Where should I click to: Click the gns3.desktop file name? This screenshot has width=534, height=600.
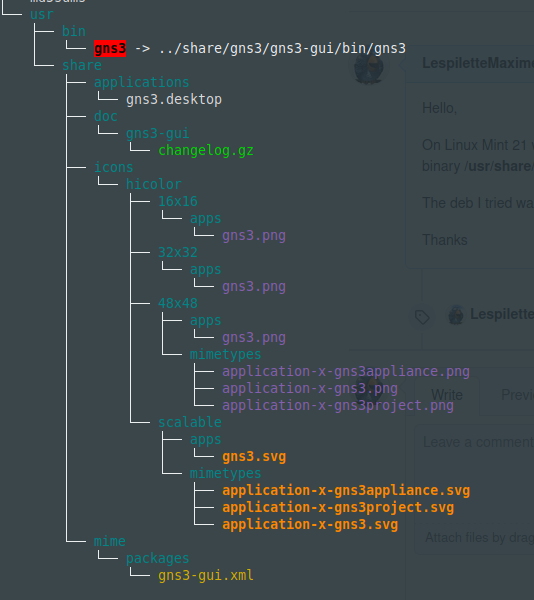(174, 99)
